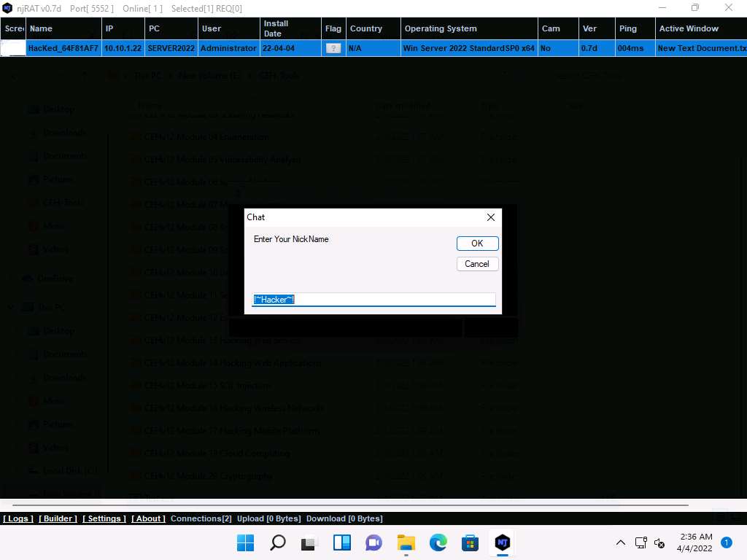This screenshot has width=747, height=560.
Task: Open the About menu
Action: click(x=148, y=518)
